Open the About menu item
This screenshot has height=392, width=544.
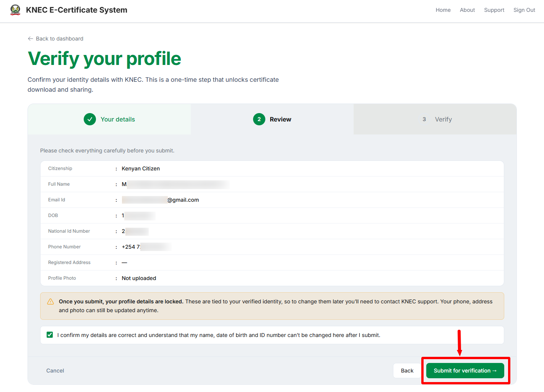click(467, 10)
